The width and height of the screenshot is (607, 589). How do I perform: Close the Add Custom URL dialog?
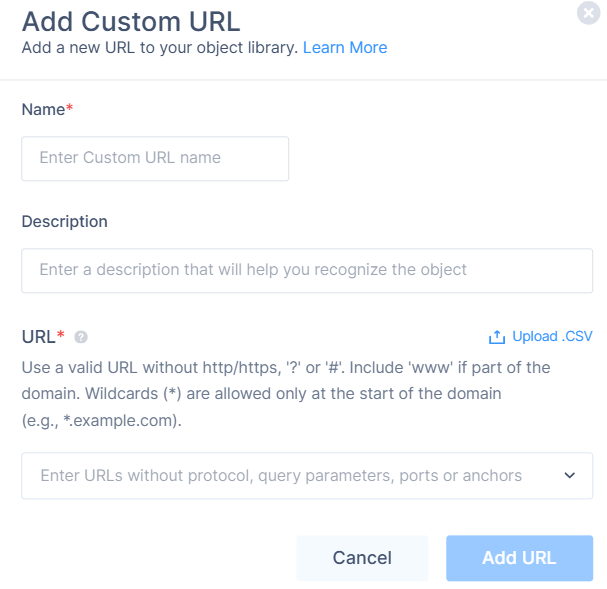click(x=589, y=13)
